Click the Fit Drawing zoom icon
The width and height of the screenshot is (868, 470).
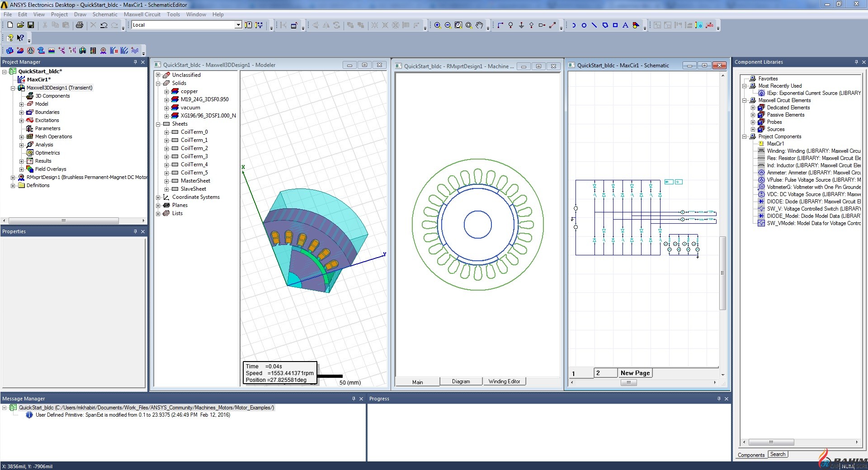(458, 25)
